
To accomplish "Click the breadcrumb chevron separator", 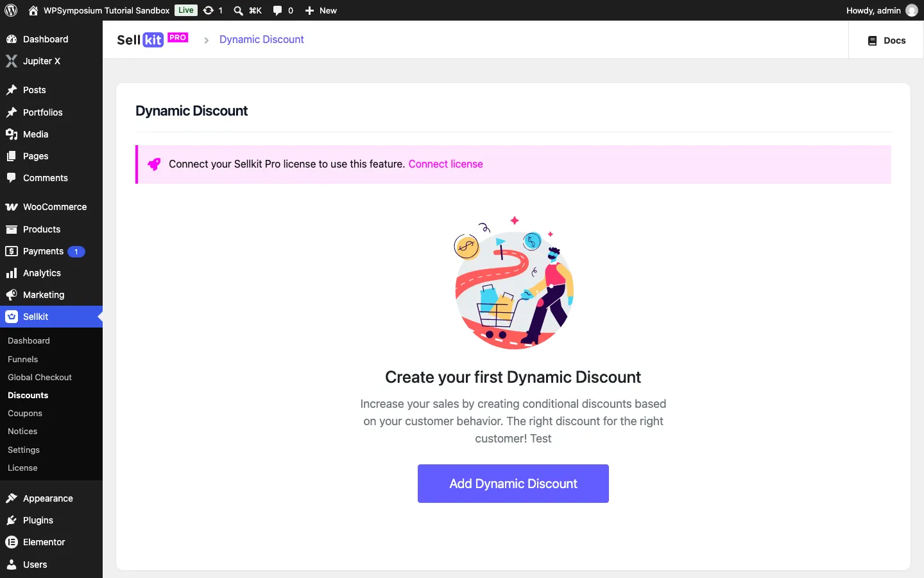I will point(206,40).
